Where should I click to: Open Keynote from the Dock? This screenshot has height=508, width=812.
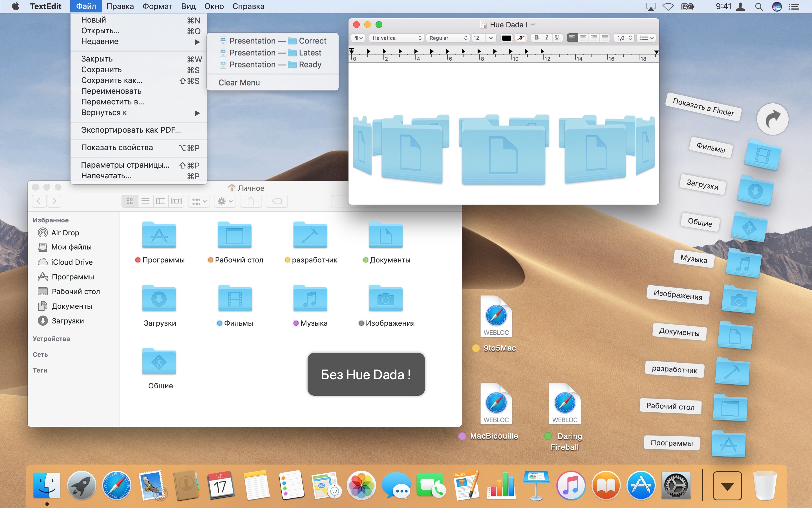pos(536,485)
